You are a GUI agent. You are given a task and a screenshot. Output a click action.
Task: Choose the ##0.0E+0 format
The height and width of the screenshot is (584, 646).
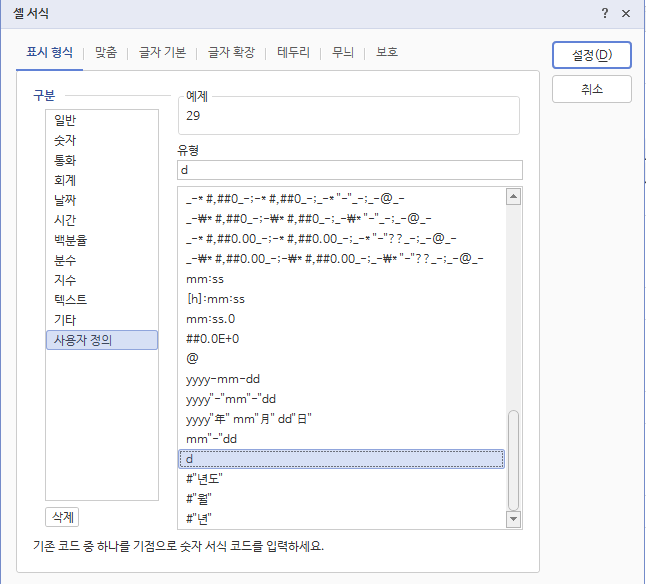[342, 339]
